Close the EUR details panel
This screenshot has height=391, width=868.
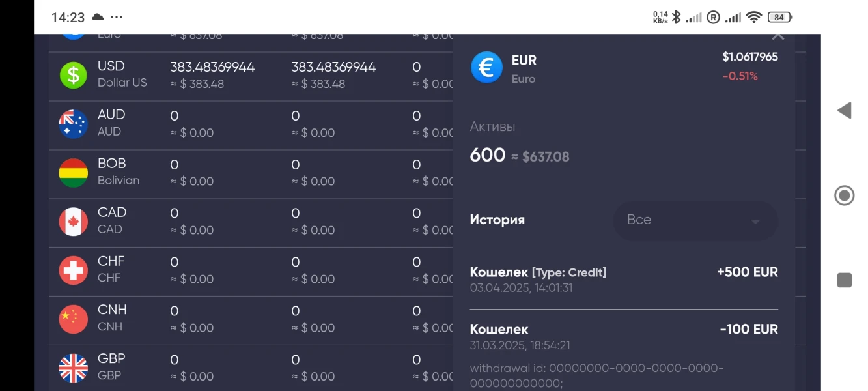(777, 36)
